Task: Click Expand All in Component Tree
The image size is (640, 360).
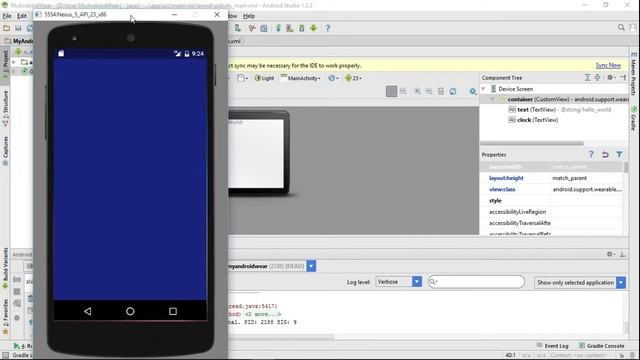Action: coord(587,78)
